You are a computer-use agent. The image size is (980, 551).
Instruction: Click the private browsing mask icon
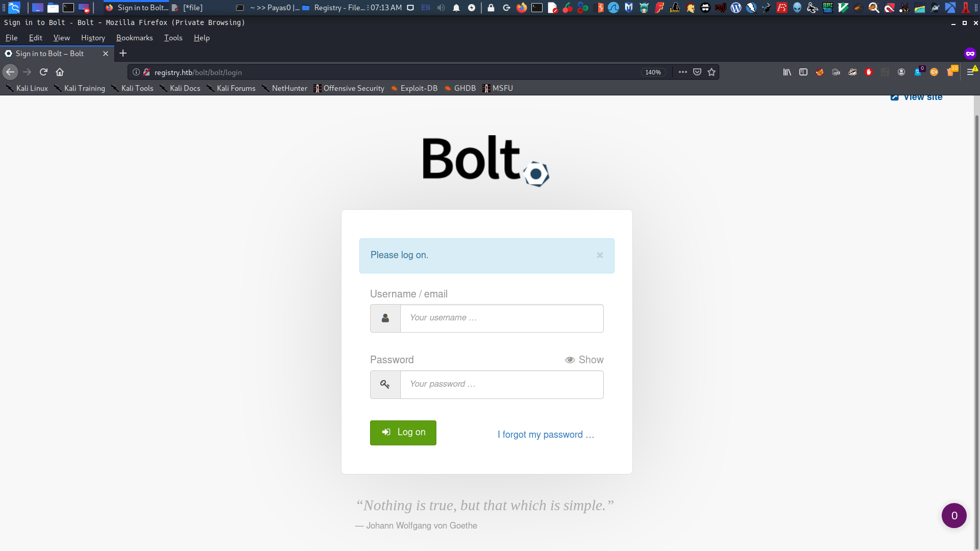(970, 53)
